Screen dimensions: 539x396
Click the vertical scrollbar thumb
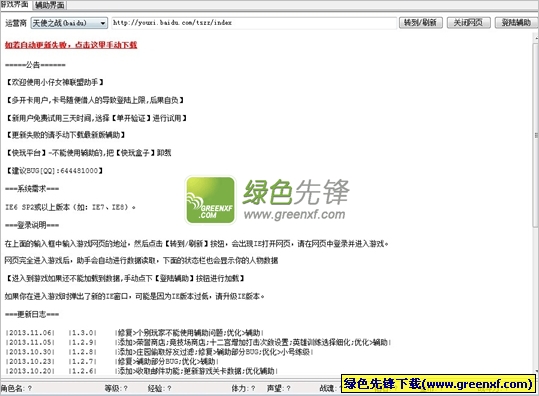pyautogui.click(x=536, y=134)
